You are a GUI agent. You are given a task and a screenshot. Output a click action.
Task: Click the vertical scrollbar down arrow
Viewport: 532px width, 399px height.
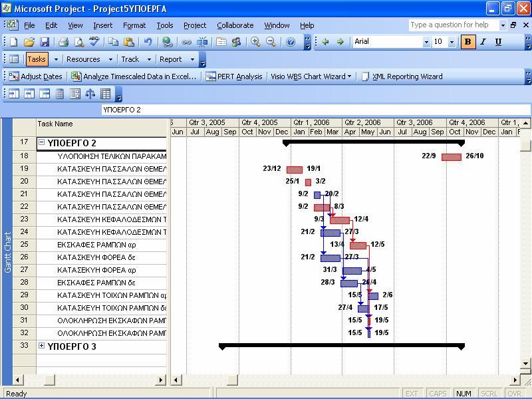(x=525, y=363)
